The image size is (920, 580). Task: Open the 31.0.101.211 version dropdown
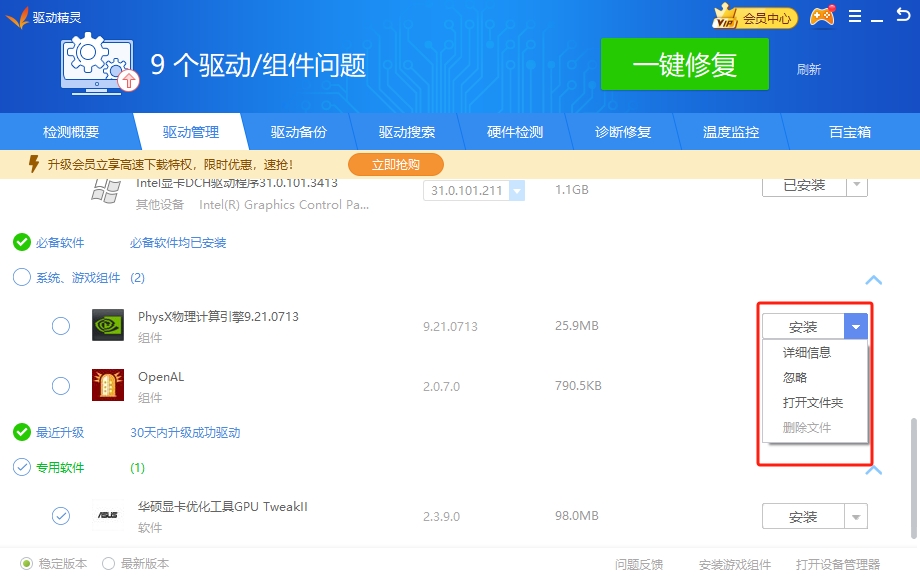[x=517, y=191]
